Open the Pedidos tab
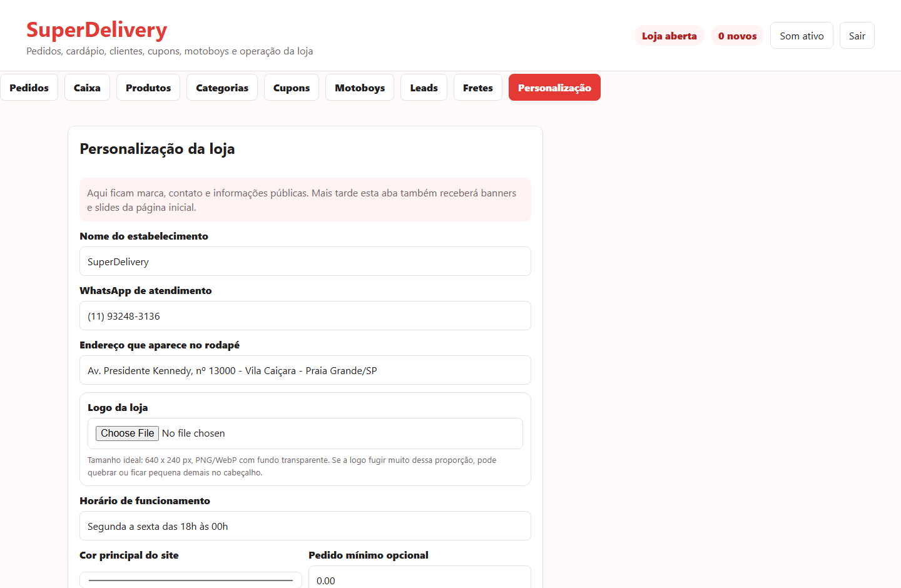The image size is (901, 588). 29,88
